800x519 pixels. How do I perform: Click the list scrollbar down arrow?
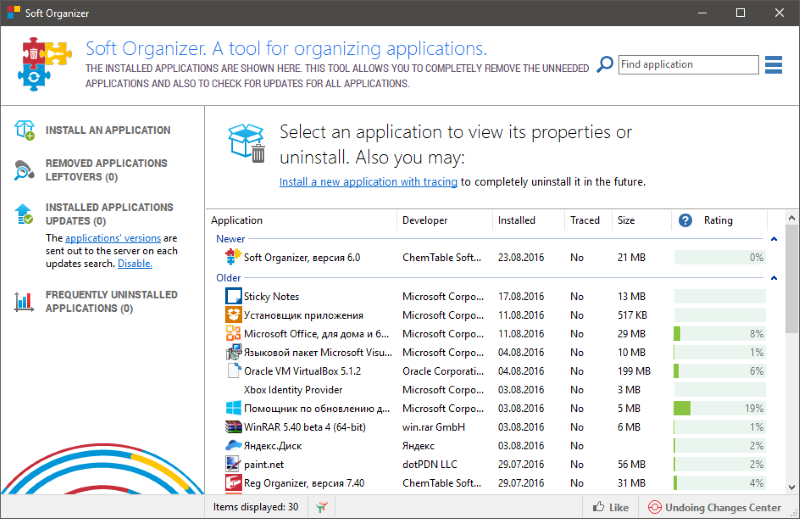click(791, 487)
